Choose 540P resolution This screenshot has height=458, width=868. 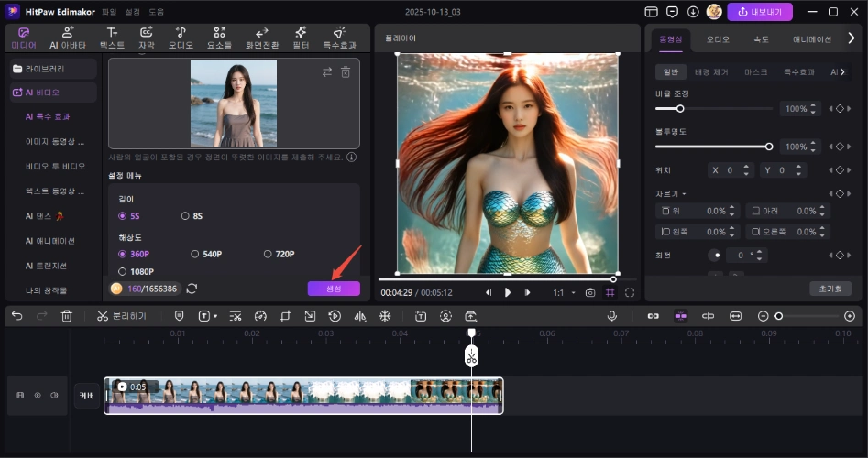[x=206, y=254]
